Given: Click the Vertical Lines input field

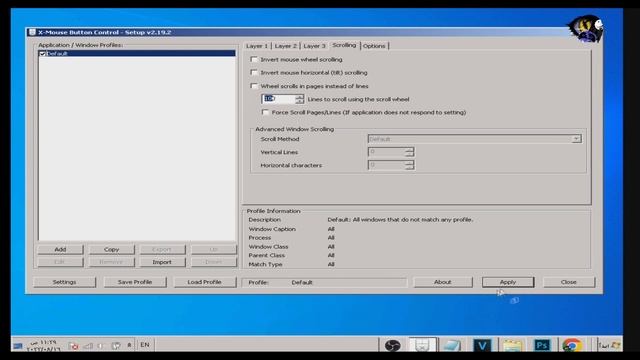Looking at the screenshot, I should click(x=387, y=152).
